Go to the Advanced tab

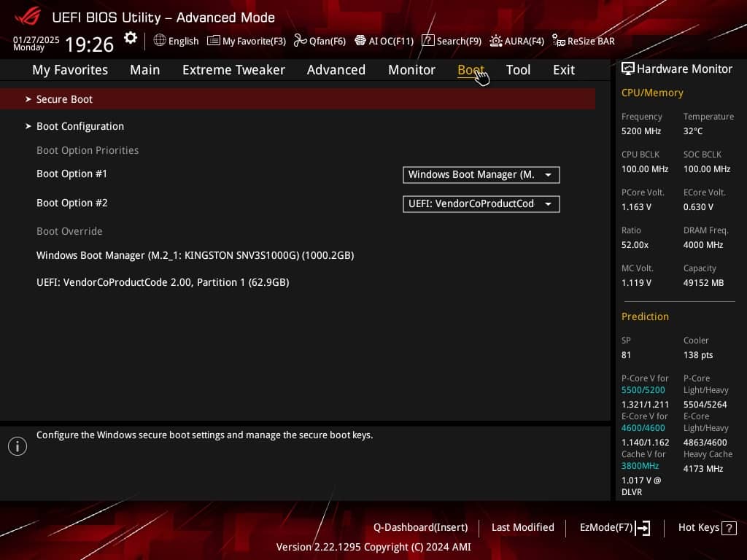[x=336, y=70]
